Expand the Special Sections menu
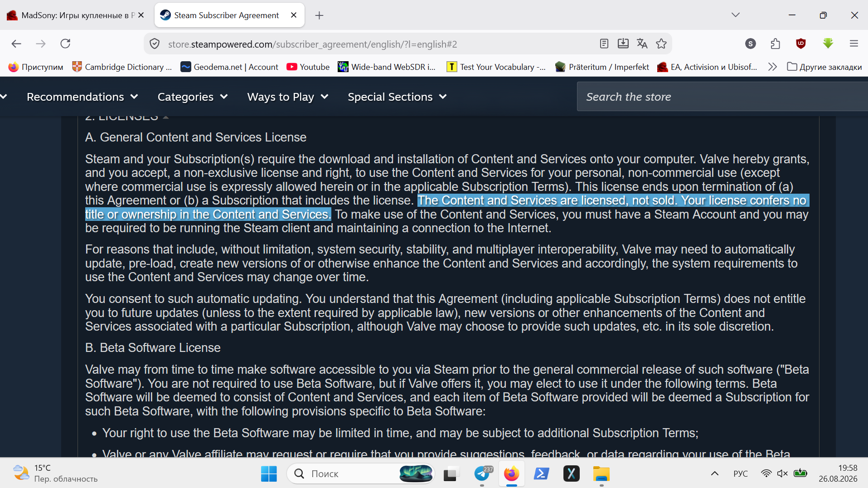 coord(398,97)
